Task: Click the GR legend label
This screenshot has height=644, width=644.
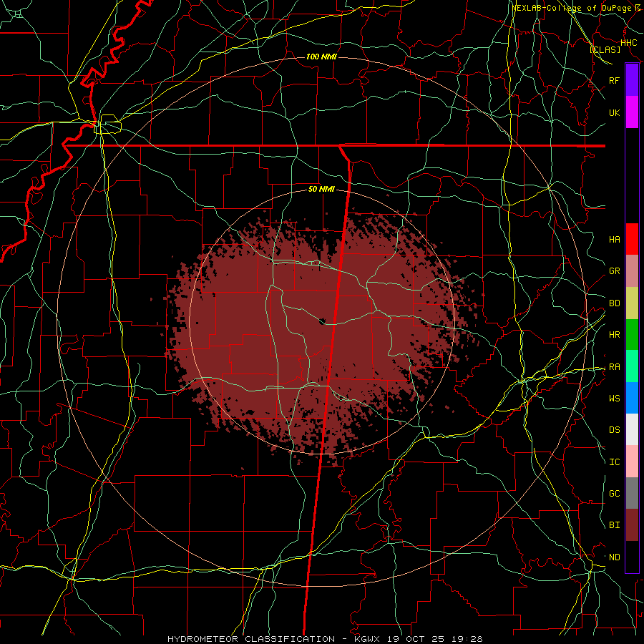Action: [614, 271]
